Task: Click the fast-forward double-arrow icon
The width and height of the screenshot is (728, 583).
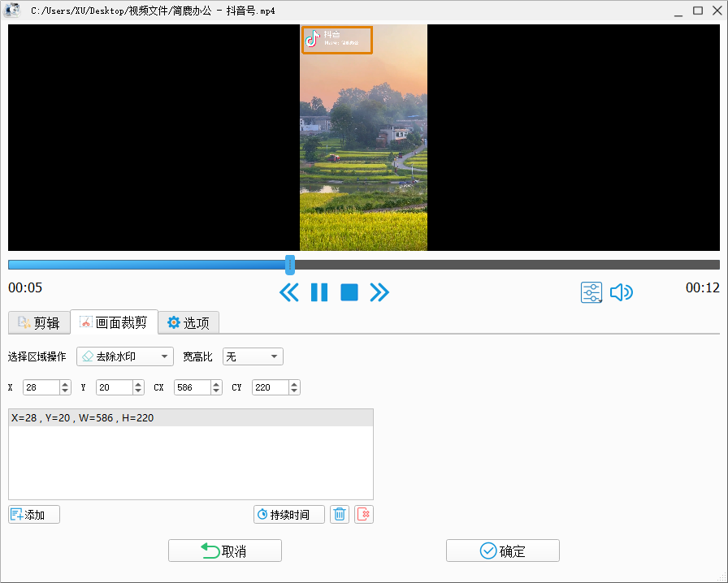Action: pos(379,292)
